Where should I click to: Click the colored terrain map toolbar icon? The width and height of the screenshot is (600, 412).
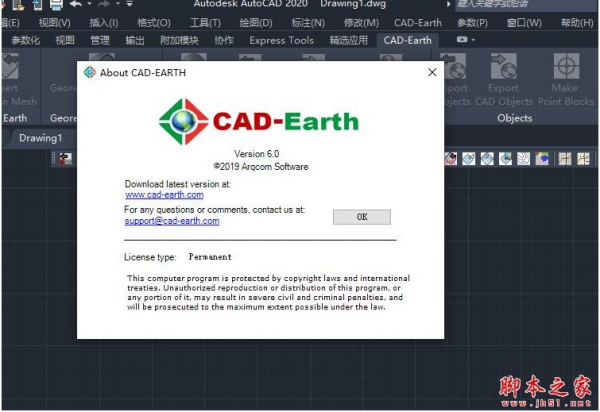pyautogui.click(x=542, y=158)
